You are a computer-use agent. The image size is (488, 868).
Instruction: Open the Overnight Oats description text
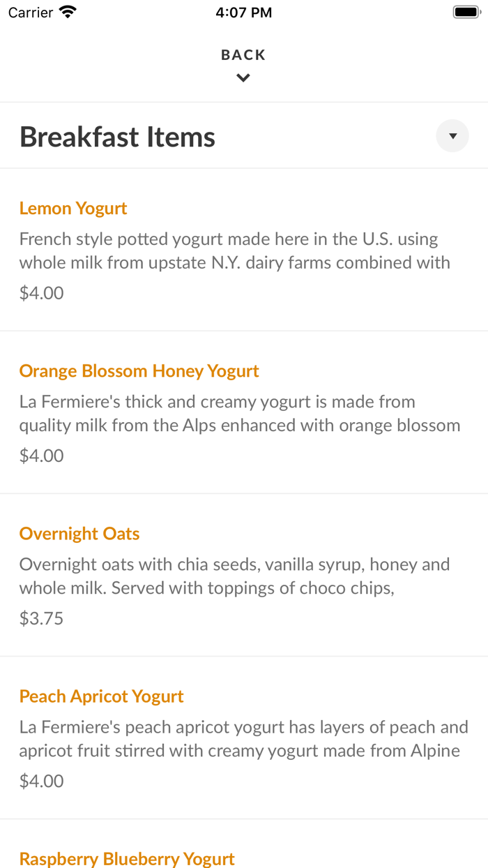235,576
